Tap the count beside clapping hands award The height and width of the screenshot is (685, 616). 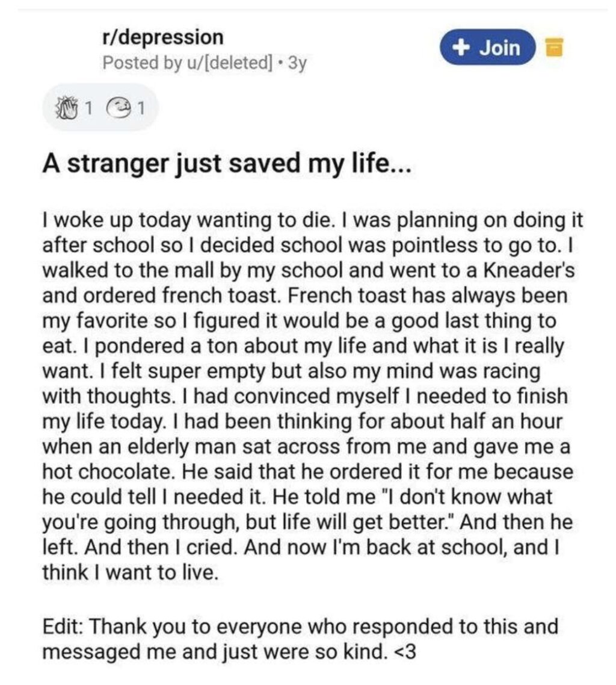[x=88, y=107]
